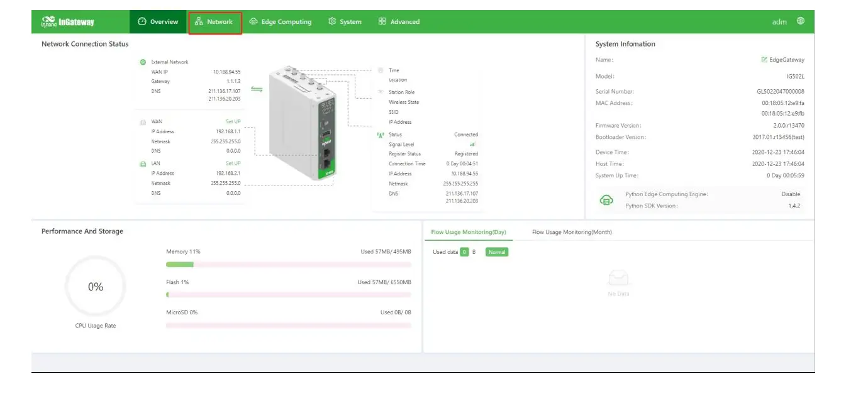868x403 pixels.
Task: Click WAN IP Address 192.168.1.1
Action: coord(228,132)
